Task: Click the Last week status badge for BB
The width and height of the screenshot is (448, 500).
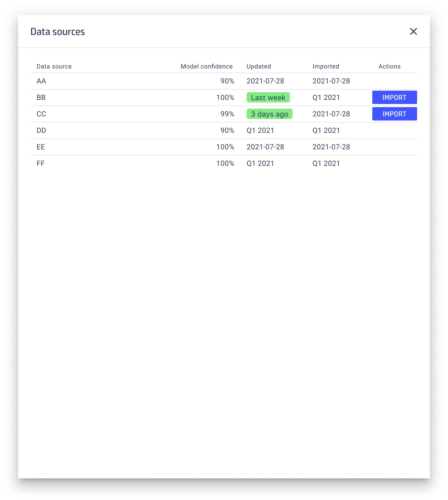Action: tap(268, 97)
